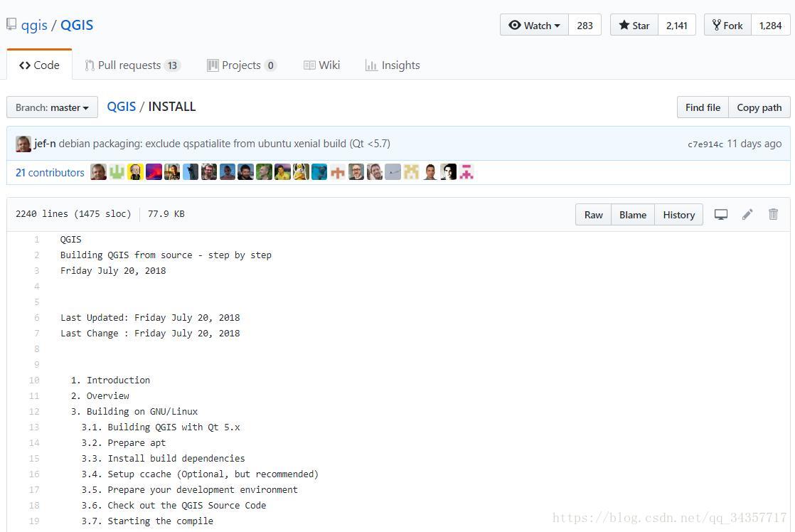Click the '2240 lines (1475 sloc)' info
The width and height of the screenshot is (795, 532).
click(73, 214)
